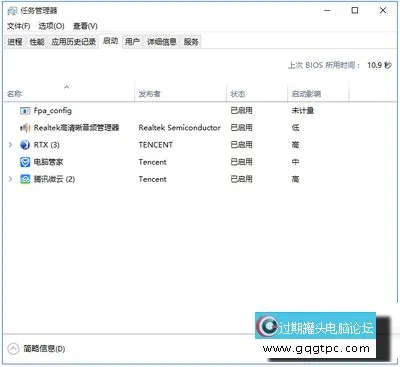Expand the RTX (3) startup group
The image size is (400, 367).
[x=10, y=145]
